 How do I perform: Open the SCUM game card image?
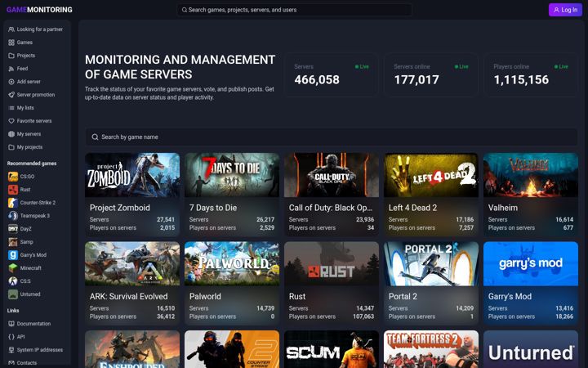coord(332,349)
